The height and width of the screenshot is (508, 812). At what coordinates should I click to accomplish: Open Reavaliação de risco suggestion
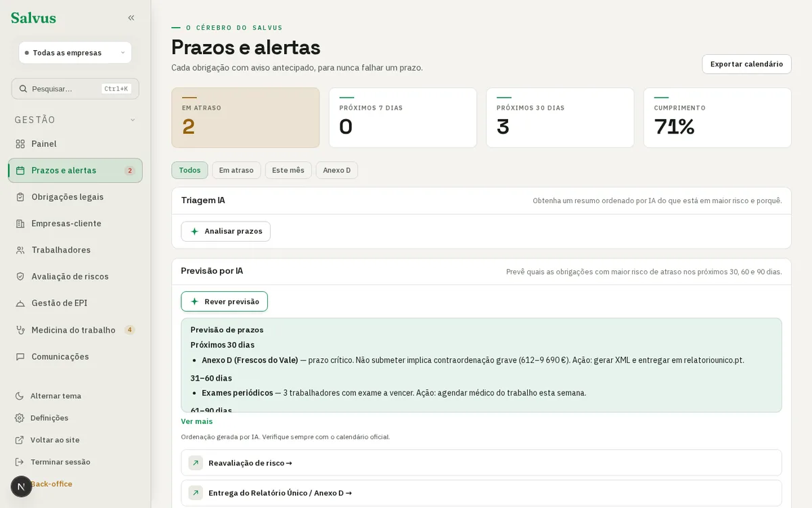(481, 463)
